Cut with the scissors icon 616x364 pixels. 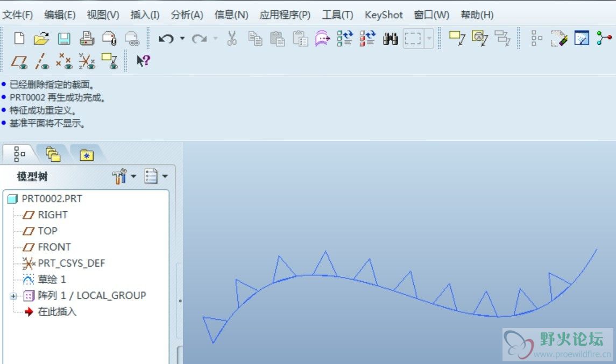coord(232,39)
